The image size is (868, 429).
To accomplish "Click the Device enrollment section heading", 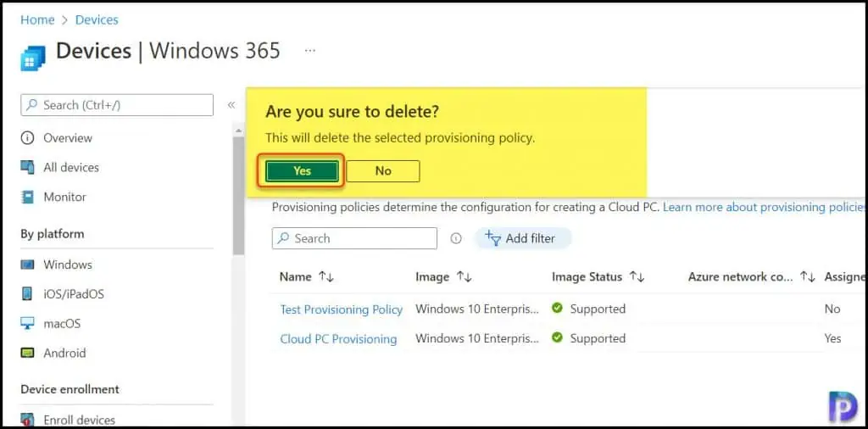I will coord(70,389).
